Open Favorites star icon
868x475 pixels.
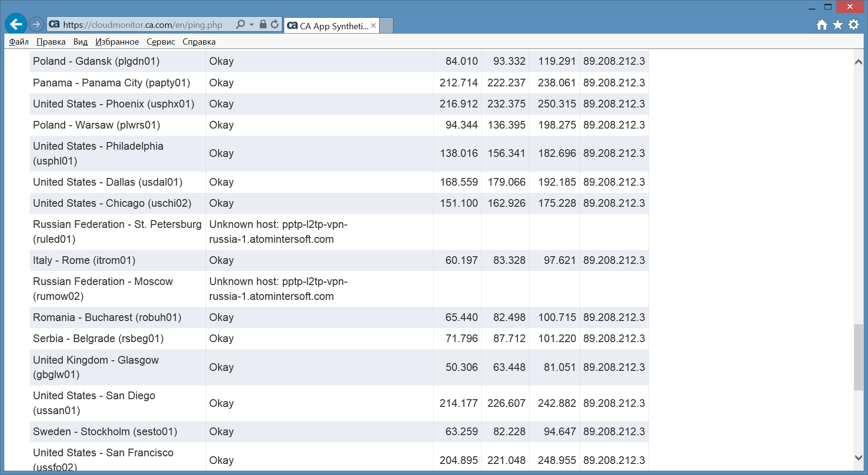click(x=838, y=25)
